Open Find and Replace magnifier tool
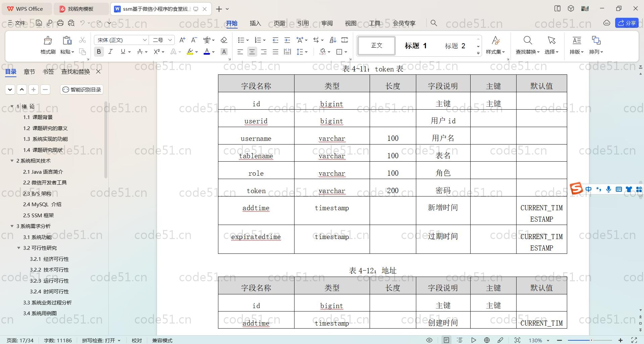 [527, 45]
